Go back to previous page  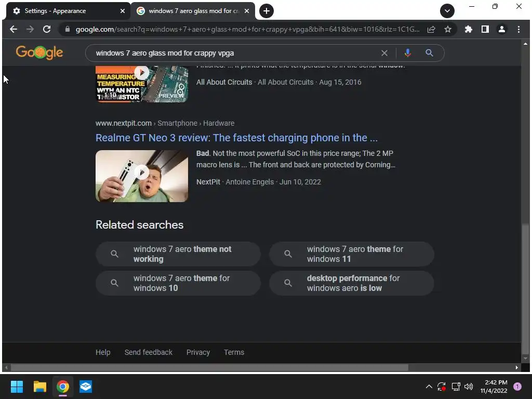13,29
